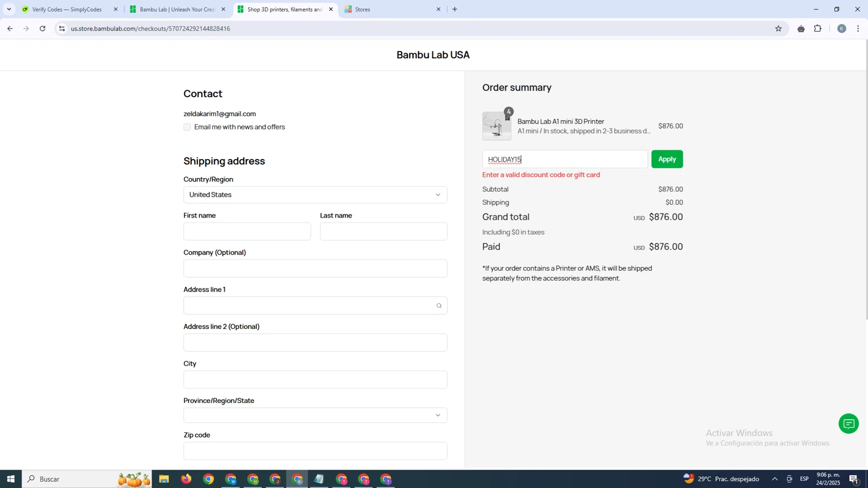The width and height of the screenshot is (868, 488).
Task: Click the order Subtotal $876.00 value
Action: tap(670, 189)
